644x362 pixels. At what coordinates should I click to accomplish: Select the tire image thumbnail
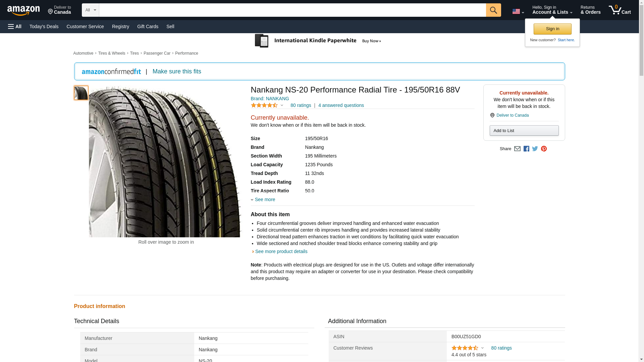point(81,93)
